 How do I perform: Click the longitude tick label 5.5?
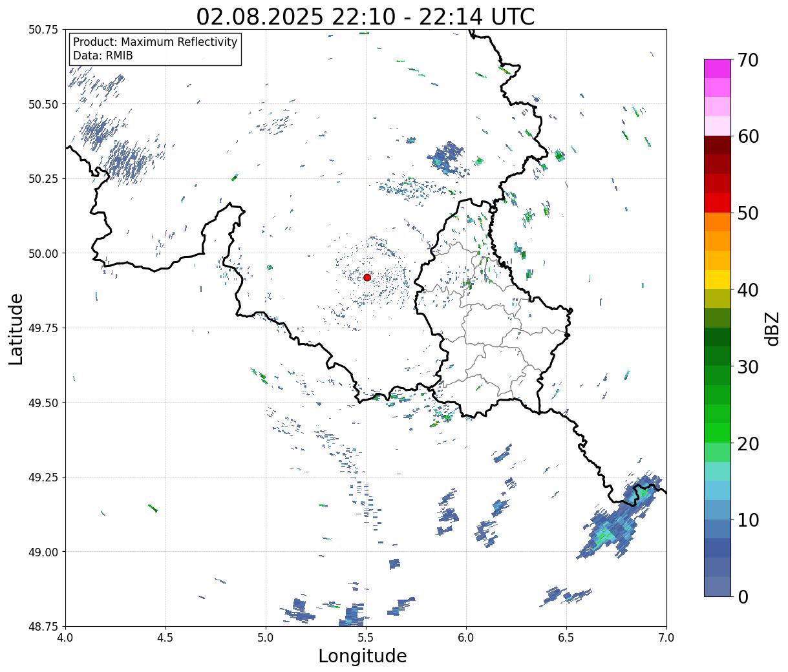366,637
